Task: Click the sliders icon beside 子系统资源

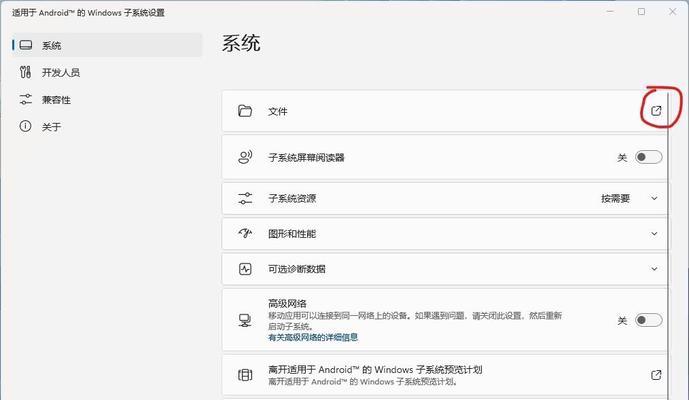Action: pos(245,198)
